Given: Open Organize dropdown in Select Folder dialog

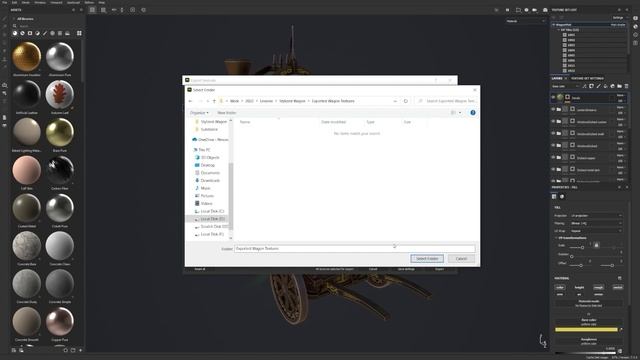Looking at the screenshot, I should tap(199, 113).
